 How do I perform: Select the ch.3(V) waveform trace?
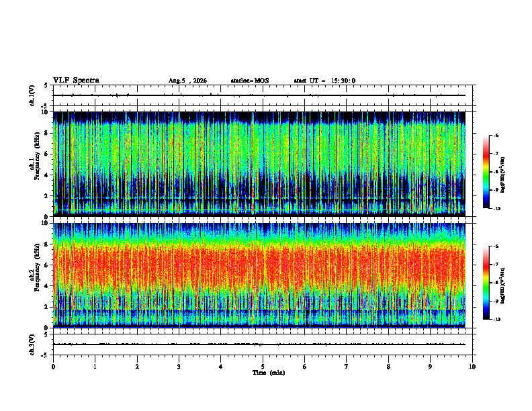tap(259, 345)
